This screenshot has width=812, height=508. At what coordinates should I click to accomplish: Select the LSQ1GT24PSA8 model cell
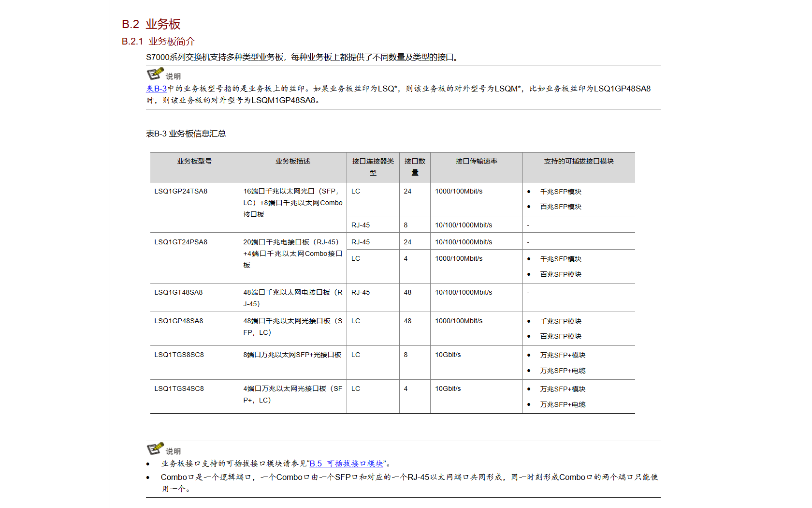(x=181, y=242)
